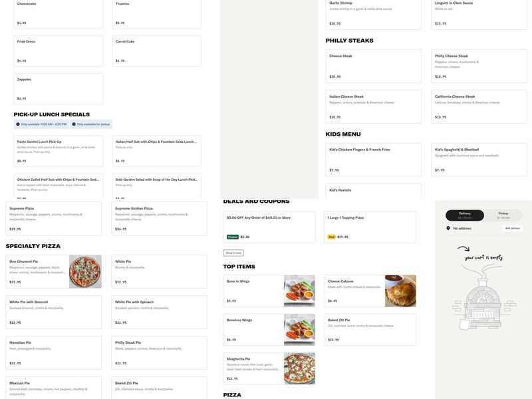Click the yellow Deal badge
Image resolution: width=532 pixels, height=399 pixels.
point(331,237)
